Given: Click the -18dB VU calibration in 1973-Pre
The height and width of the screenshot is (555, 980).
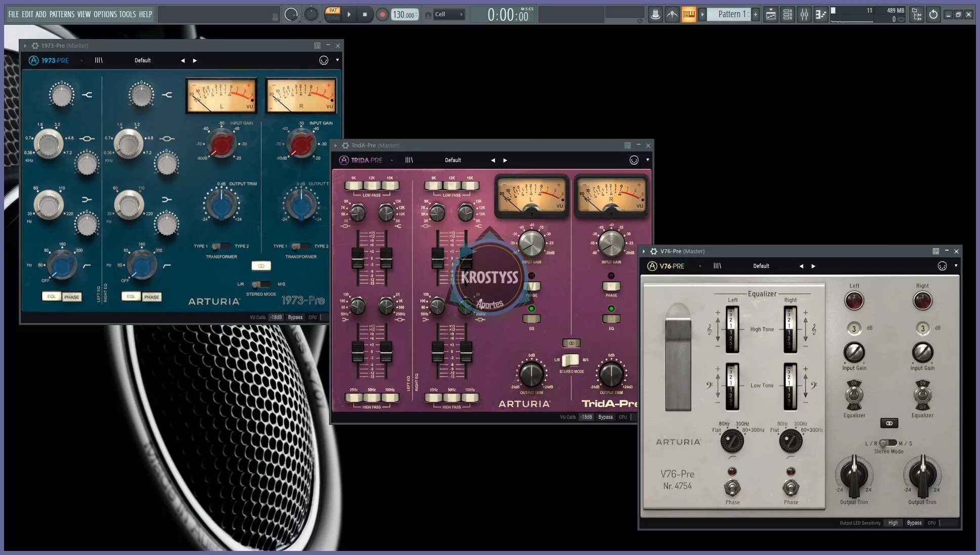Looking at the screenshot, I should tap(276, 318).
